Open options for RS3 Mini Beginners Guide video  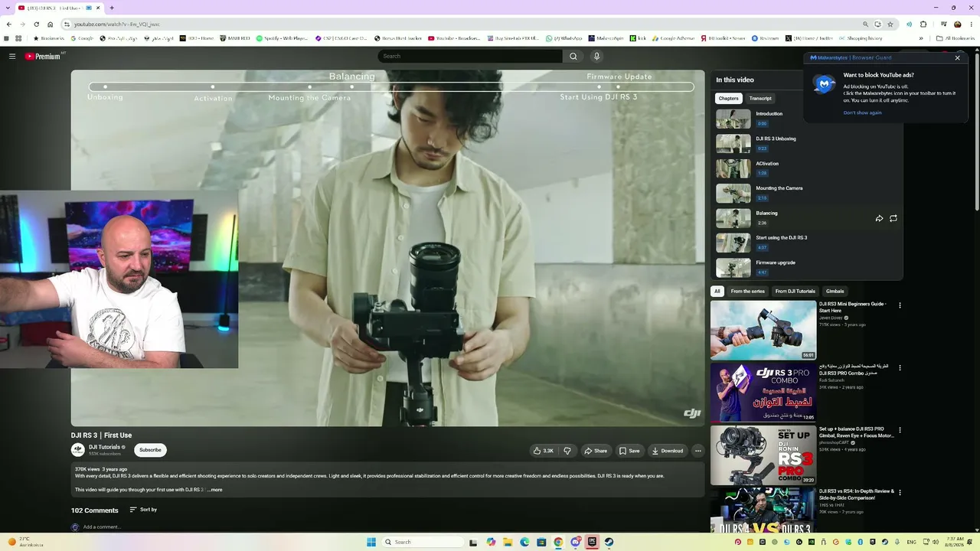900,305
